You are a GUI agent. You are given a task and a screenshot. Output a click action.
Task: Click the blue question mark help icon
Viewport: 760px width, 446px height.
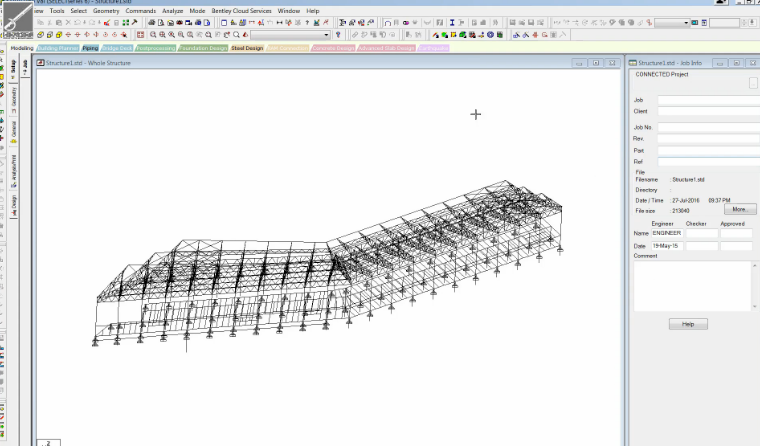(338, 34)
